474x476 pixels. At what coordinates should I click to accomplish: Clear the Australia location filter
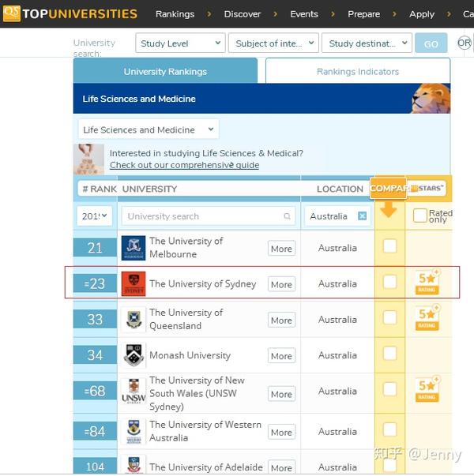362,216
